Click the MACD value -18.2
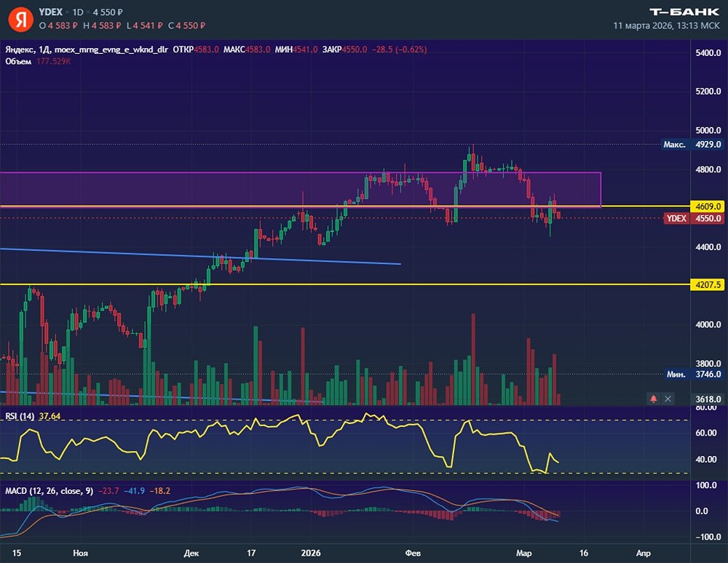 (x=159, y=491)
